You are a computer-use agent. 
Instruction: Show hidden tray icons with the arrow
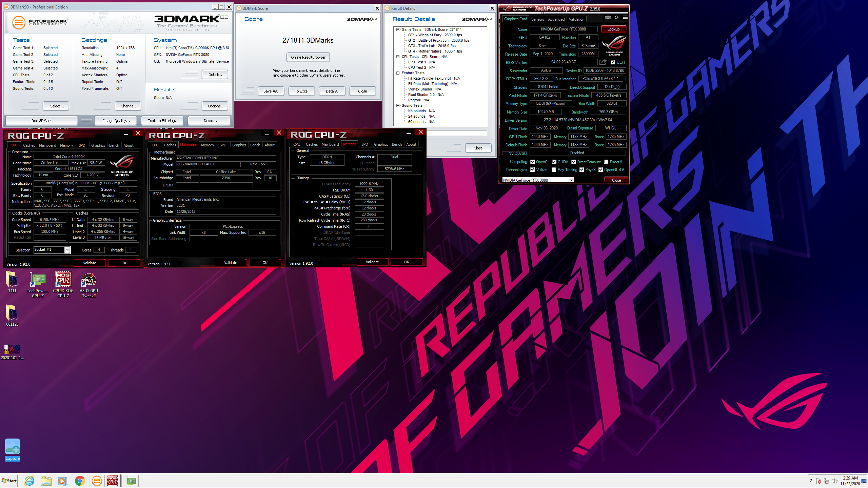click(811, 481)
